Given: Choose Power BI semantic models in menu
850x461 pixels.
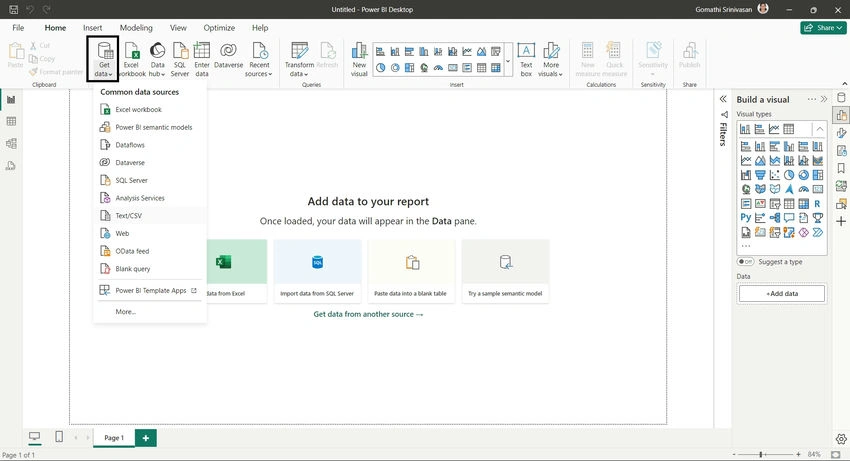Looking at the screenshot, I should coord(150,127).
